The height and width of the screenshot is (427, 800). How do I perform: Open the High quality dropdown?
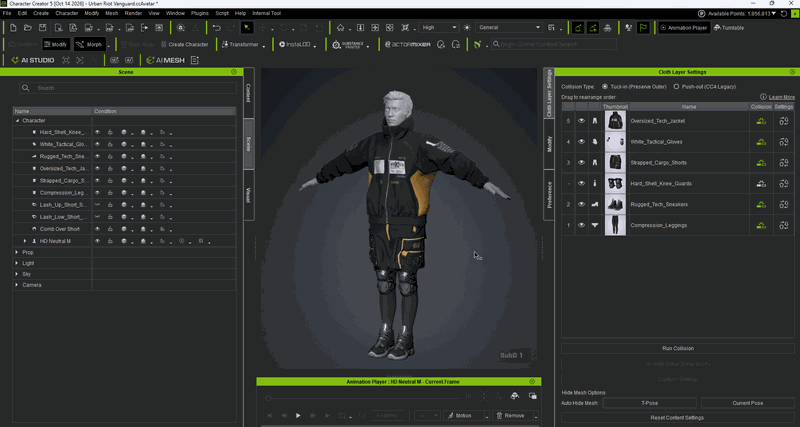click(x=438, y=28)
